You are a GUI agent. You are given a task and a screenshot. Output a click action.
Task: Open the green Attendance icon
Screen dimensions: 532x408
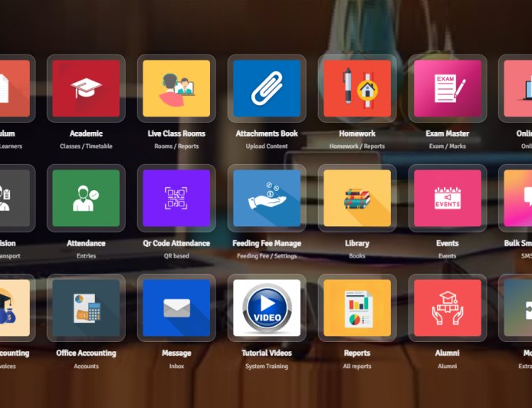(86, 198)
